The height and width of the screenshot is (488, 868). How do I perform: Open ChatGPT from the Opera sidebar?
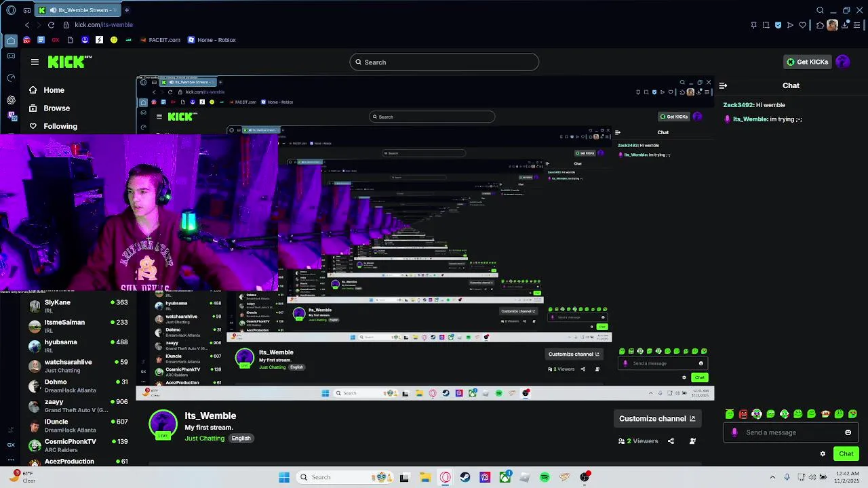11,100
